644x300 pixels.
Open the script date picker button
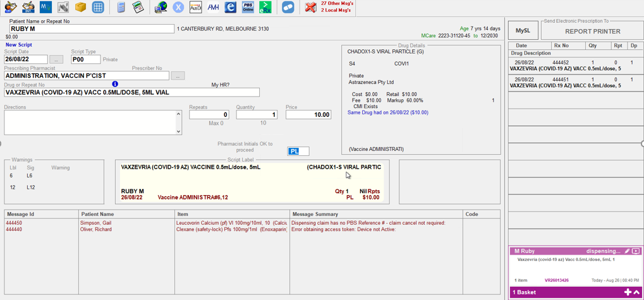(x=56, y=59)
